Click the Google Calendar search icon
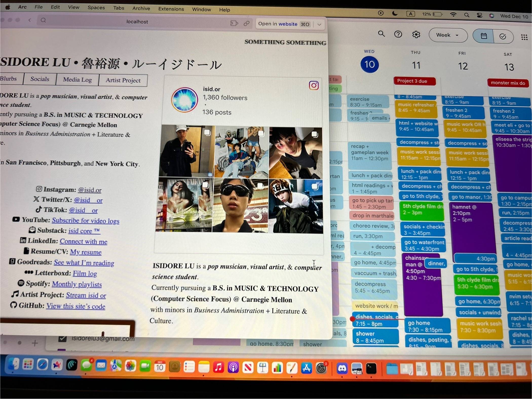The height and width of the screenshot is (399, 532). (381, 34)
